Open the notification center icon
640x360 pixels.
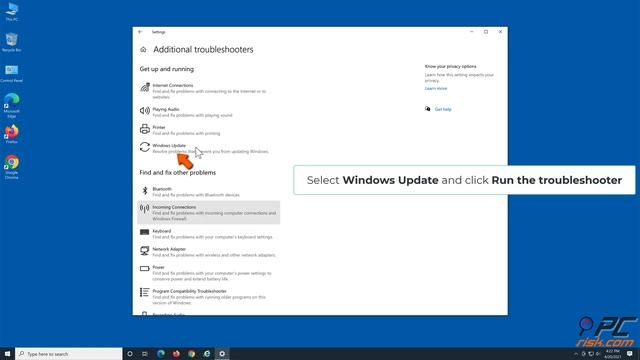(x=630, y=354)
